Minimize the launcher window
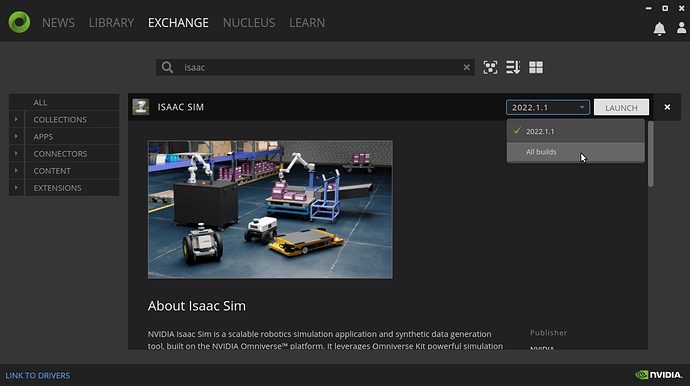 [x=648, y=8]
